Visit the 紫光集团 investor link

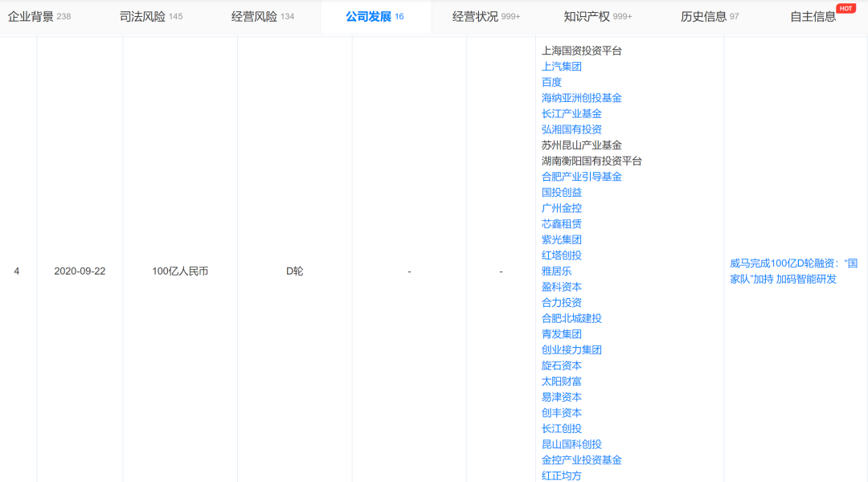(x=562, y=239)
